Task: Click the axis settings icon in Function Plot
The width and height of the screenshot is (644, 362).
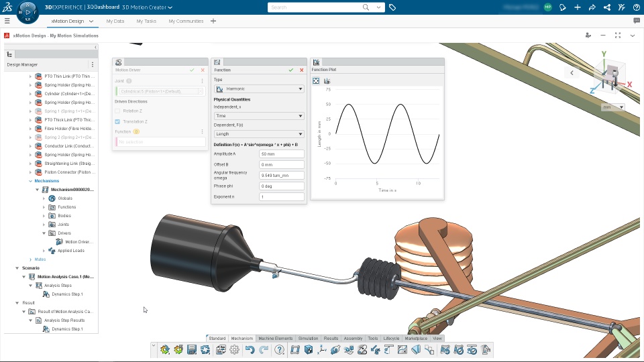Action: (327, 81)
